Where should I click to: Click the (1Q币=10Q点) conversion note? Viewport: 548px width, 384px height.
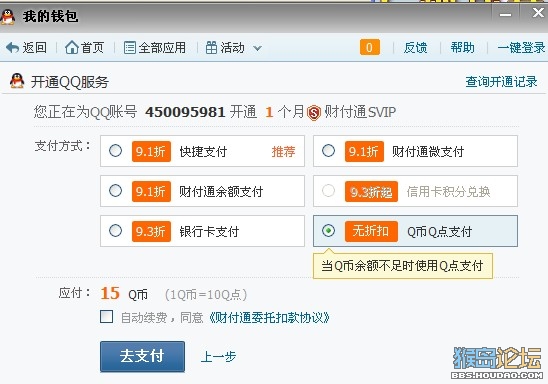(206, 294)
